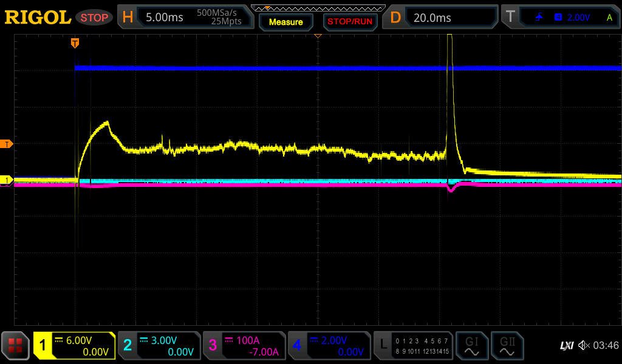Open the delay D 20.0ms settings

[440, 18]
